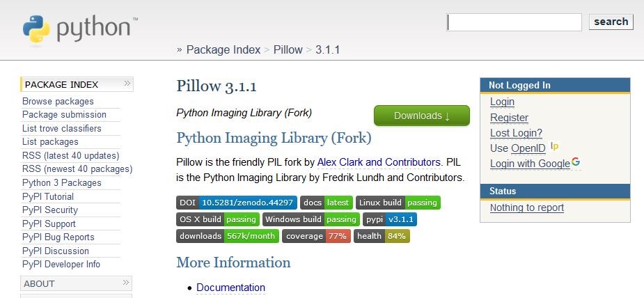Collapse the Package Index sidebar section
The image size is (644, 298).
pyautogui.click(x=127, y=84)
